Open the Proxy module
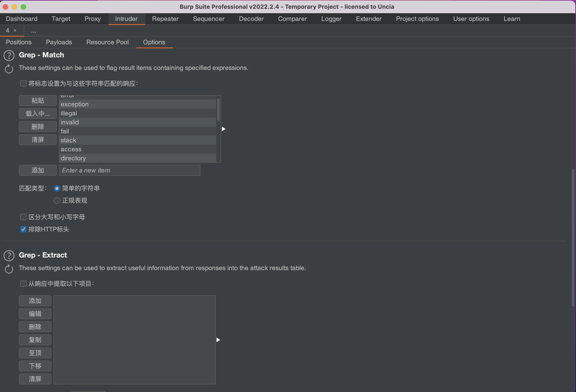The image size is (576, 392). point(93,19)
